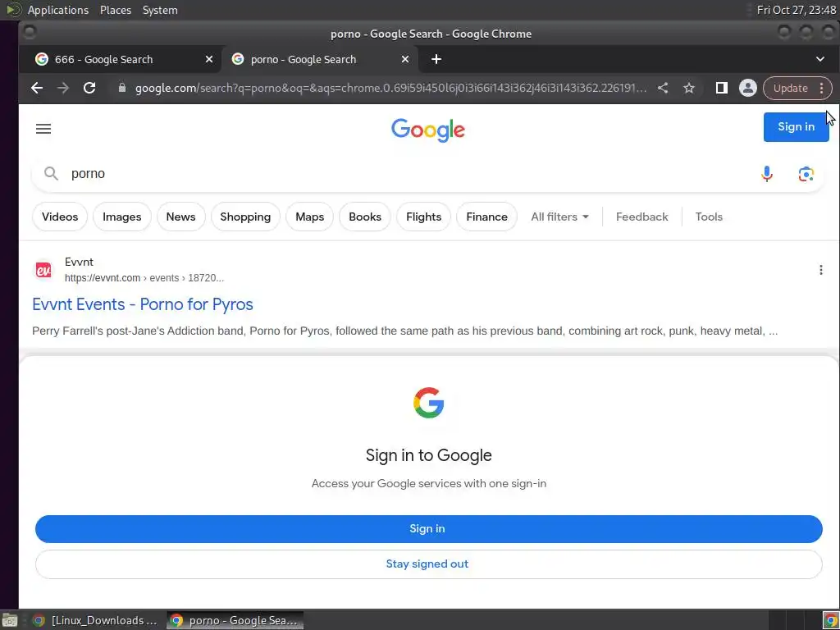Click the Evvnt site name text
Image resolution: width=840 pixels, height=630 pixels.
point(79,262)
